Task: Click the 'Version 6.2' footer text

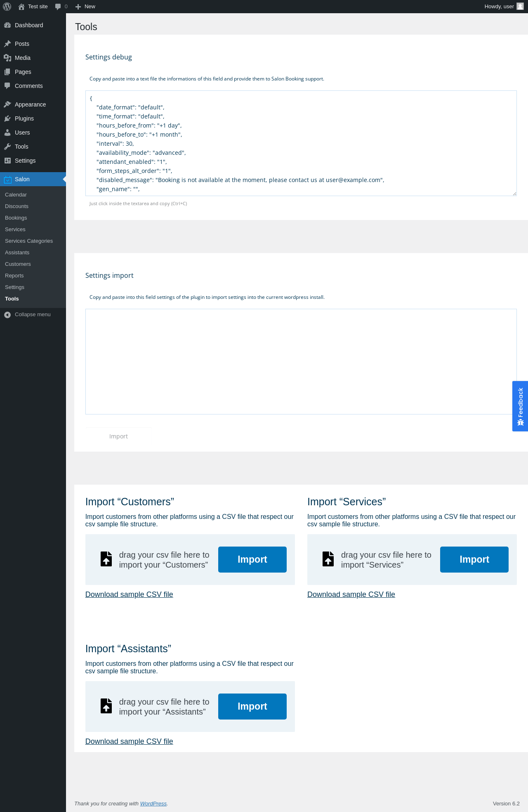Action: point(506,803)
